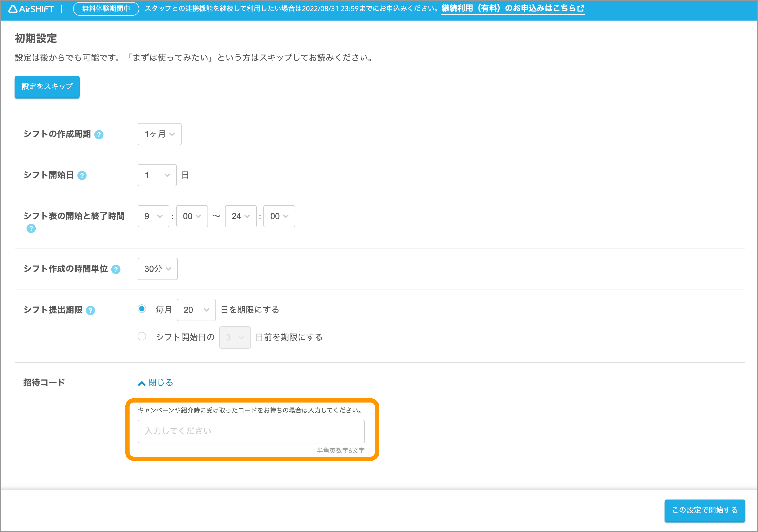Click the external link icon in banner

pos(581,8)
